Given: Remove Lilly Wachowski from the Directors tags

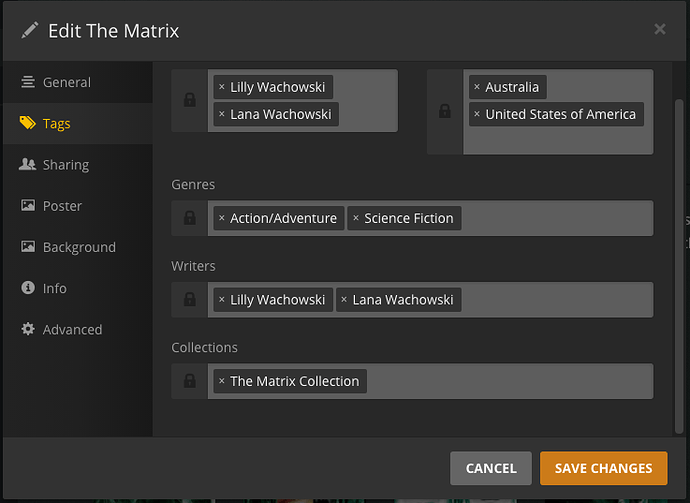Looking at the screenshot, I should (222, 87).
